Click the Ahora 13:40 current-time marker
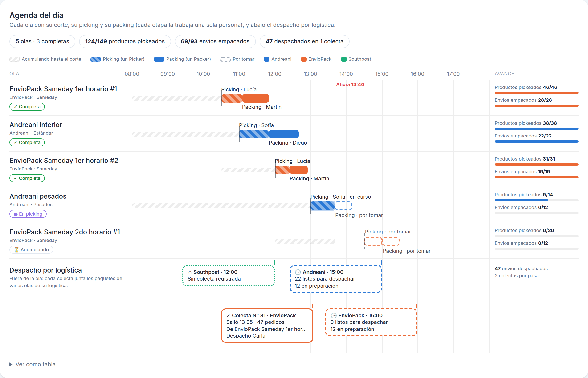Image resolution: width=588 pixels, height=378 pixels. (350, 84)
